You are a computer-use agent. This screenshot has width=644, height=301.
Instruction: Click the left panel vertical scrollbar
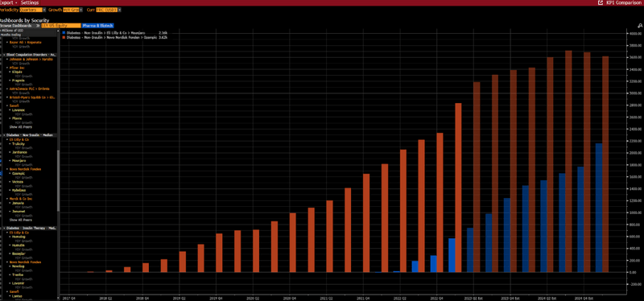click(x=58, y=181)
